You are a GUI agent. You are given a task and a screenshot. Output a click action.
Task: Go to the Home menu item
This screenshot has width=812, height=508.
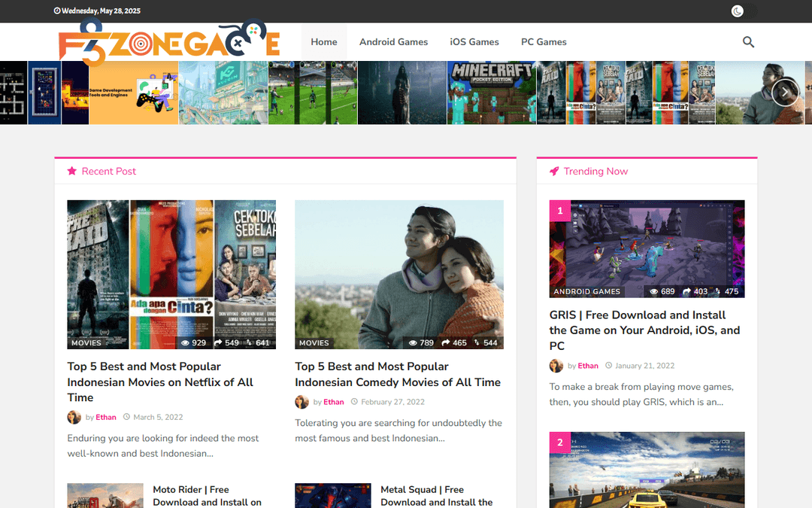(324, 42)
